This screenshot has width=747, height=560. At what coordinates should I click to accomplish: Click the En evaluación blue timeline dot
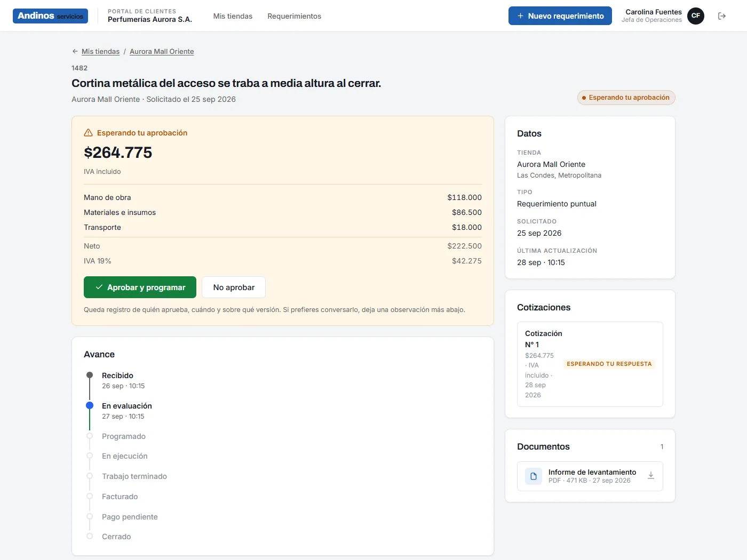tap(90, 406)
